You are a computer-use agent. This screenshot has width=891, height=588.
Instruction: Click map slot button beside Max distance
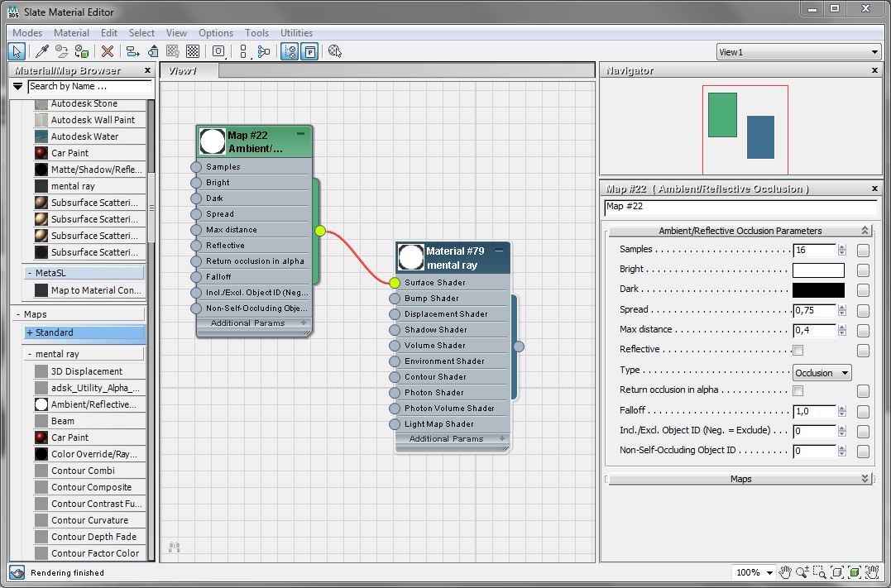click(x=863, y=331)
